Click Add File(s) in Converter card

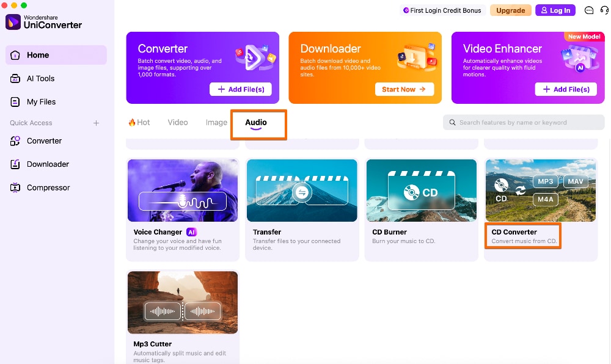click(x=240, y=89)
